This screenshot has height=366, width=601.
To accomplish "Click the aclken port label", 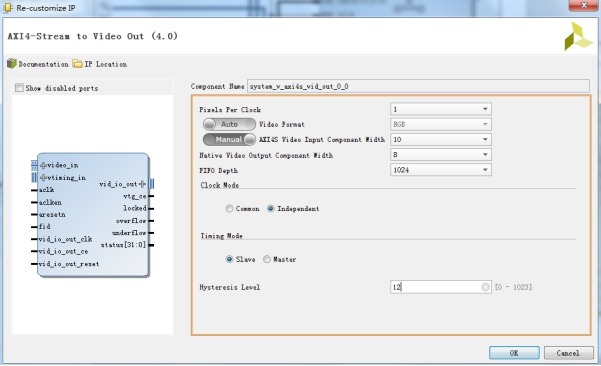I will [50, 202].
